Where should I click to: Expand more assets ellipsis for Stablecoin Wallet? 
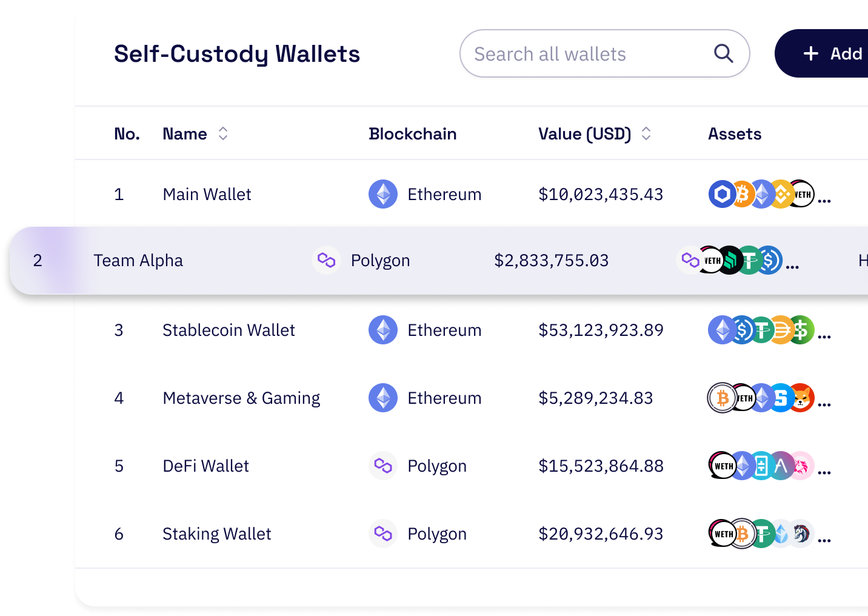[824, 336]
